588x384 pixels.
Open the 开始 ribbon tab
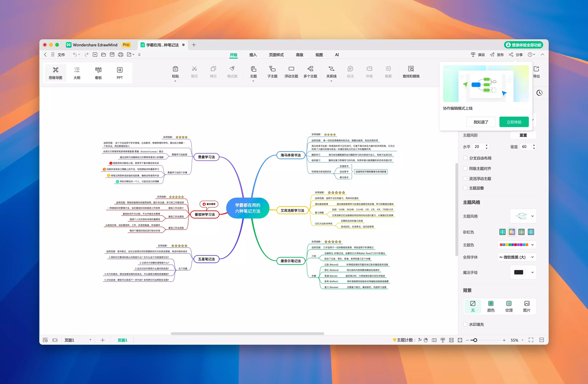tap(233, 55)
